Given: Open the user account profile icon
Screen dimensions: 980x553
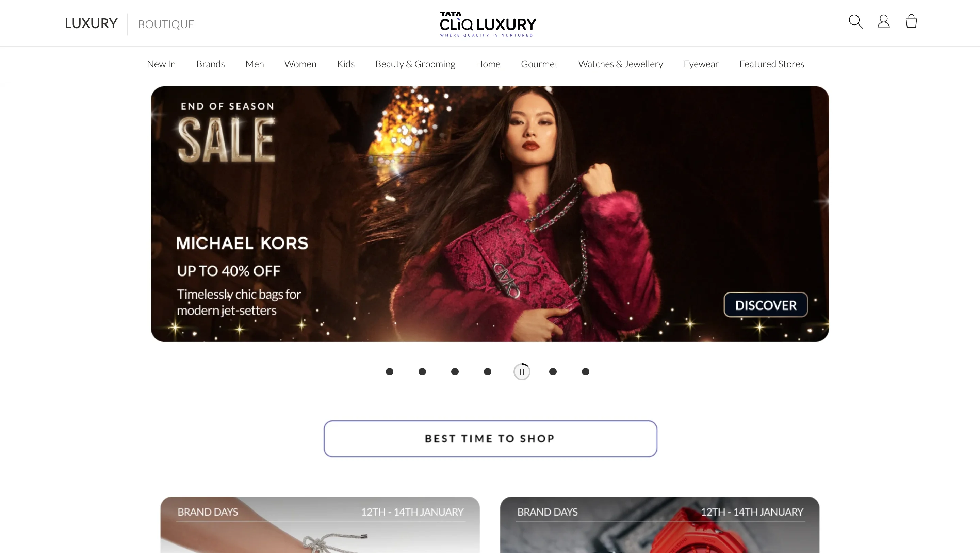Looking at the screenshot, I should click(x=883, y=22).
